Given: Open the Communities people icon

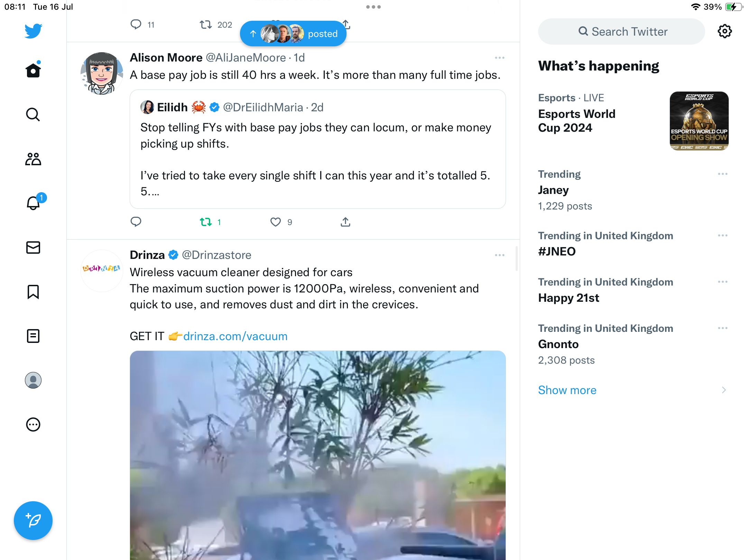Looking at the screenshot, I should 33,159.
